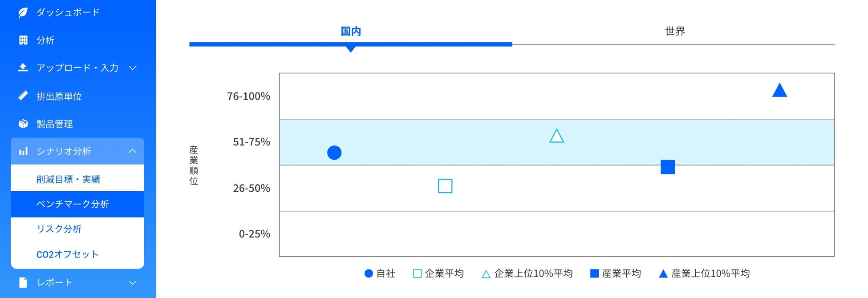This screenshot has width=868, height=298.
Task: Click 産業上位10%平均 filled triangle marker
Action: [x=779, y=91]
